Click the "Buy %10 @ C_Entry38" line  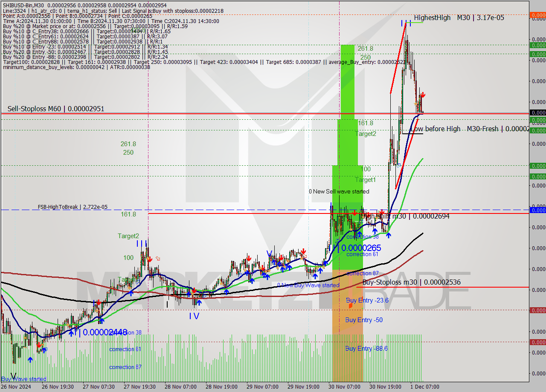click(x=87, y=31)
